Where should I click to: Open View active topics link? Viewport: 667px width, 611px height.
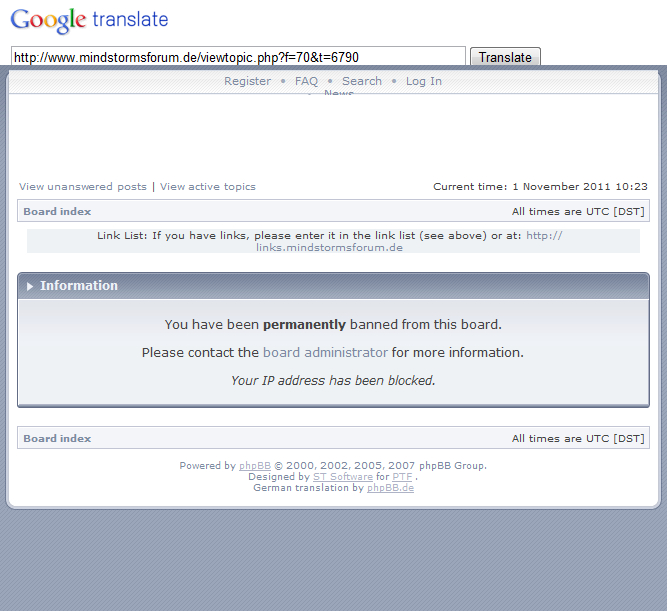coord(208,187)
